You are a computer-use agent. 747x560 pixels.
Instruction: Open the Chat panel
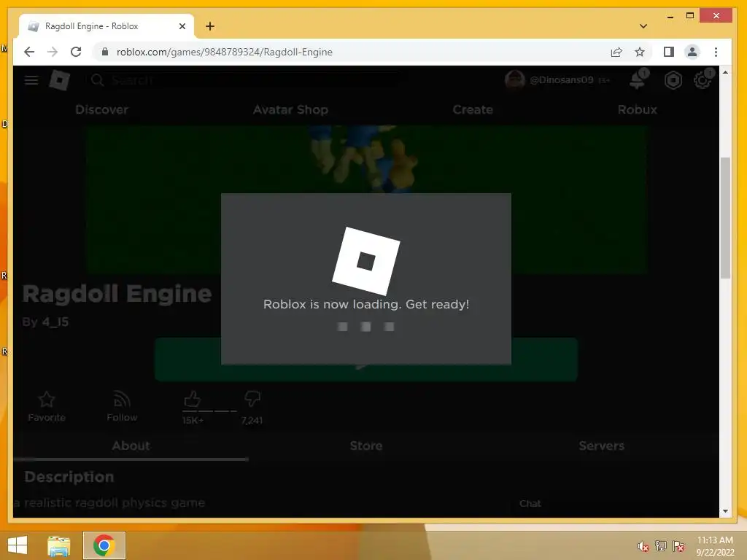coord(530,503)
